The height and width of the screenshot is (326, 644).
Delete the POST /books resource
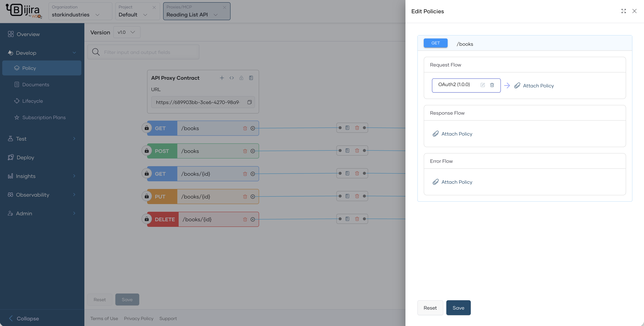coord(245,151)
